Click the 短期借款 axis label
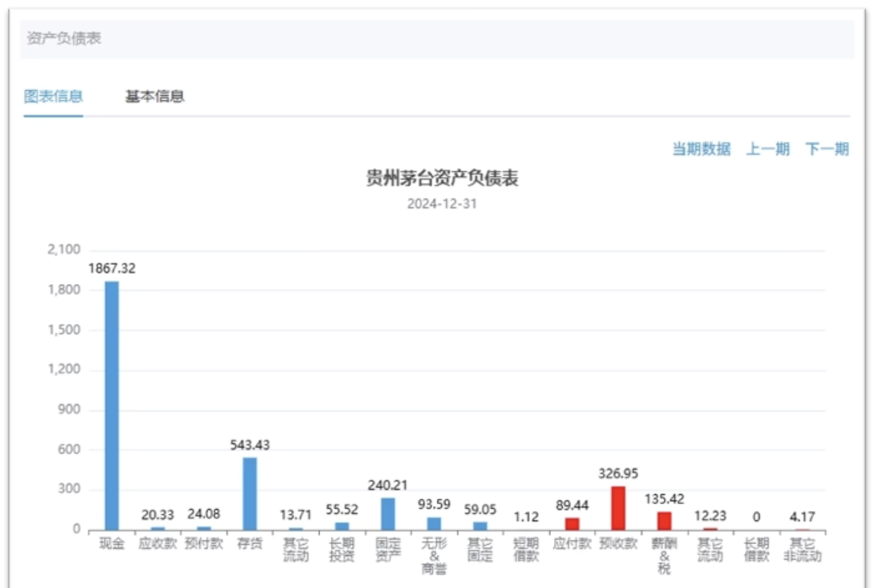 (526, 550)
